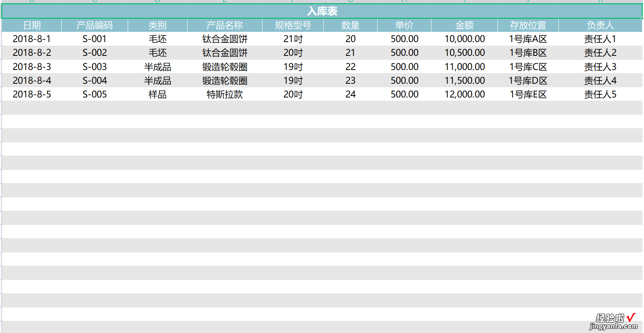Click the 产品名称 column header
This screenshot has width=644, height=333.
[x=225, y=25]
